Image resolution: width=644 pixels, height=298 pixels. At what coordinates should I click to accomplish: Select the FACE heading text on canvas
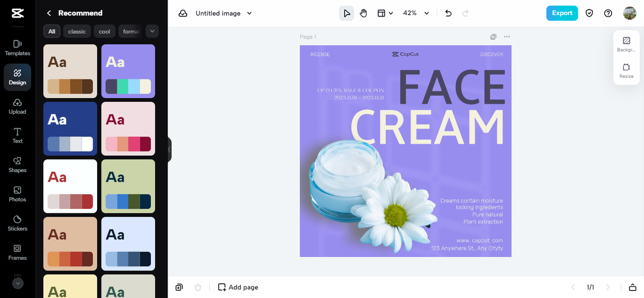[451, 87]
